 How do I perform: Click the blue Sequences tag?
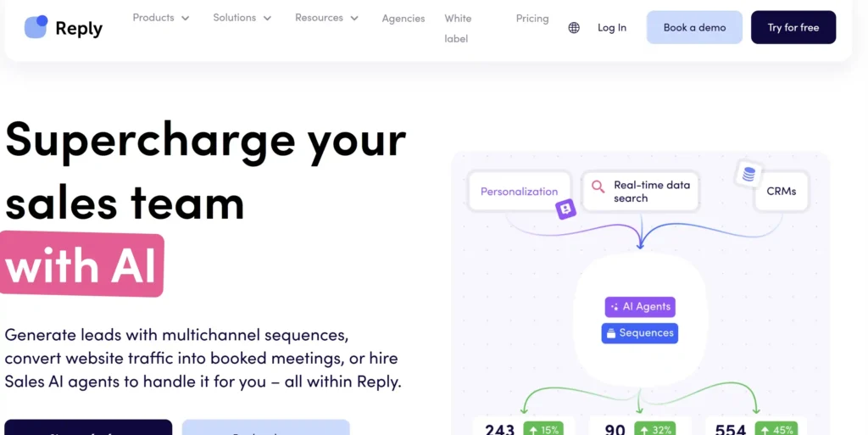(x=640, y=333)
